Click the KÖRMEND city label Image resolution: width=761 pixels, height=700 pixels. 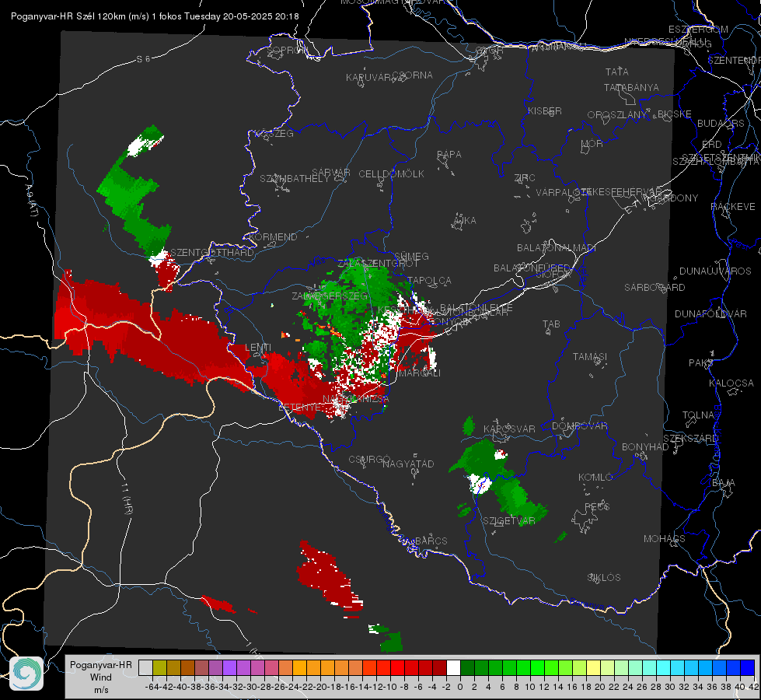[x=273, y=237]
